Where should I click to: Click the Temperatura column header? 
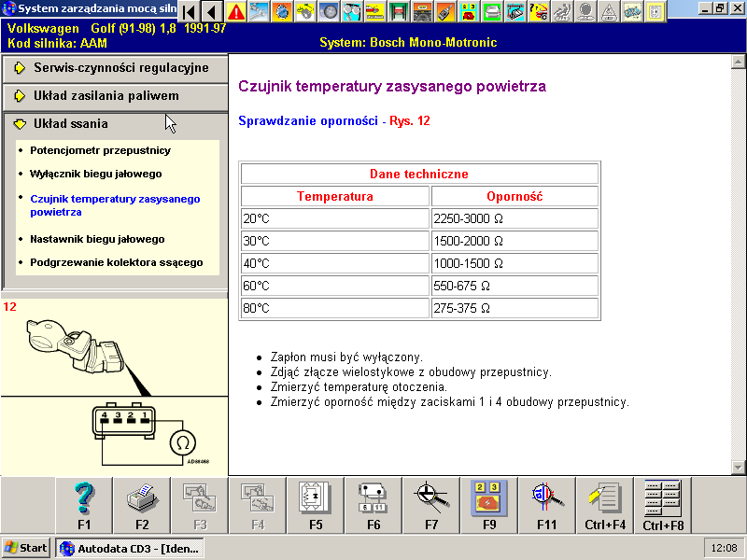coord(335,196)
